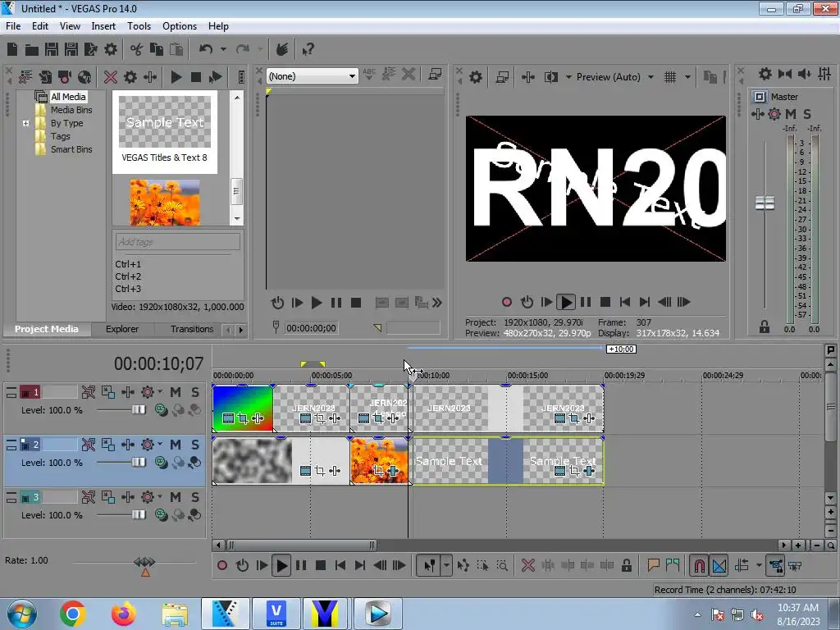The image size is (840, 630).
Task: Mute video track 3
Action: coord(176,497)
